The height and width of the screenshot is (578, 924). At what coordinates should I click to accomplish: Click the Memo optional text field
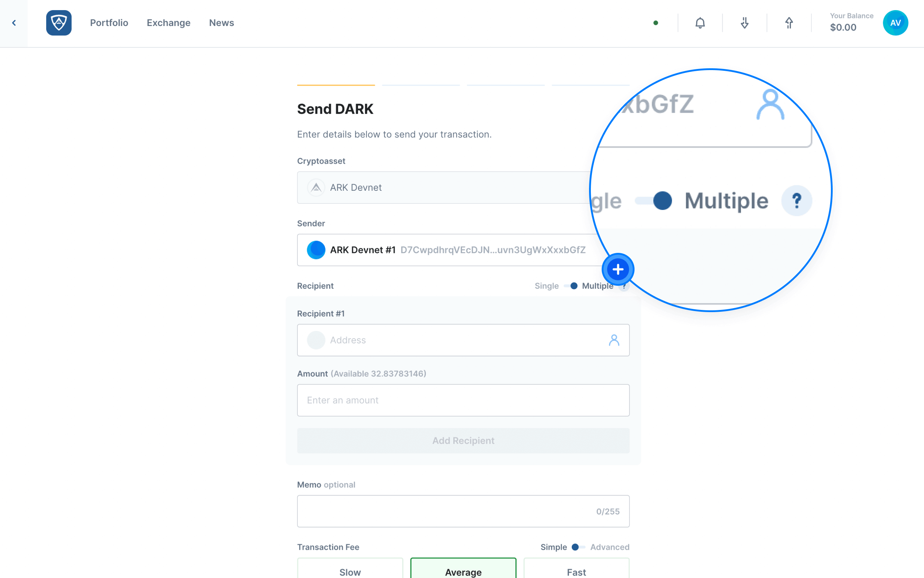463,512
